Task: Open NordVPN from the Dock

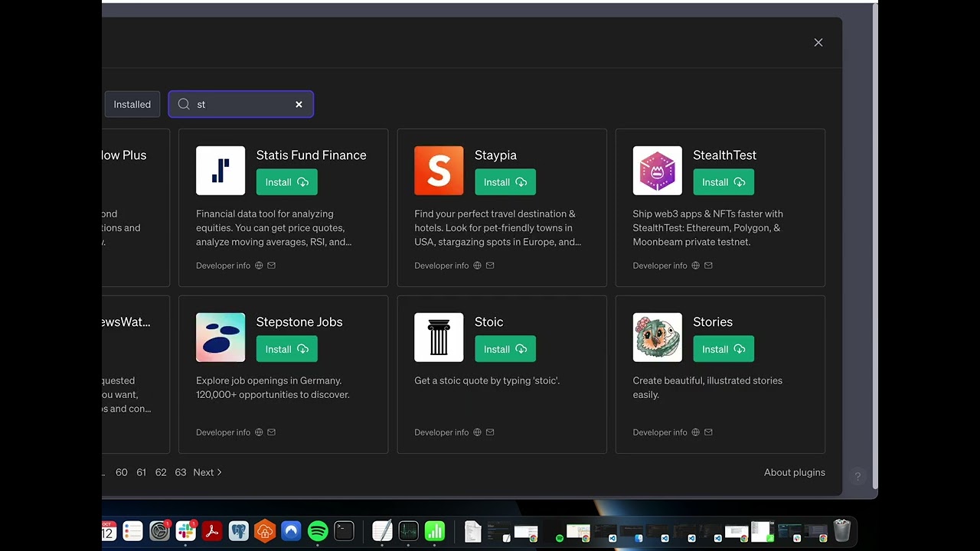Action: click(x=291, y=530)
